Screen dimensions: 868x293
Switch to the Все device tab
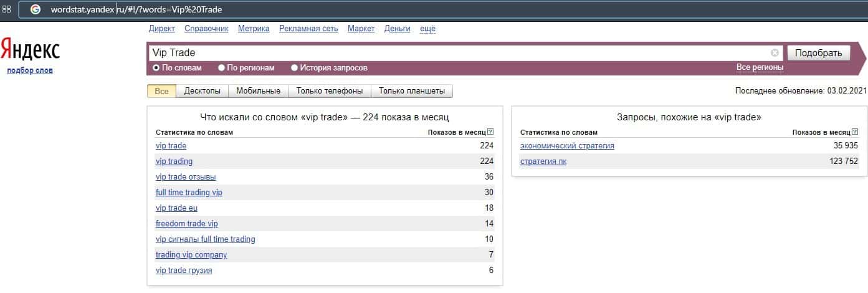coord(161,91)
